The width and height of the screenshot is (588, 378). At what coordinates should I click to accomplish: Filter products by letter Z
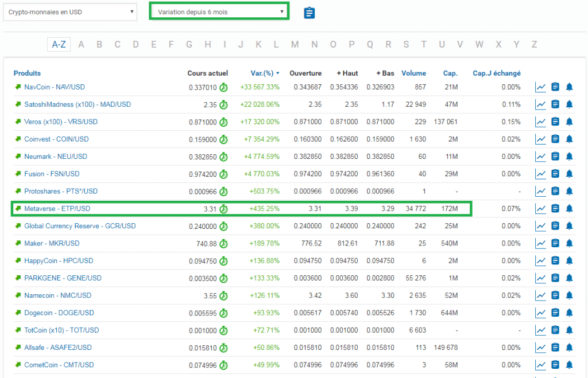click(535, 45)
